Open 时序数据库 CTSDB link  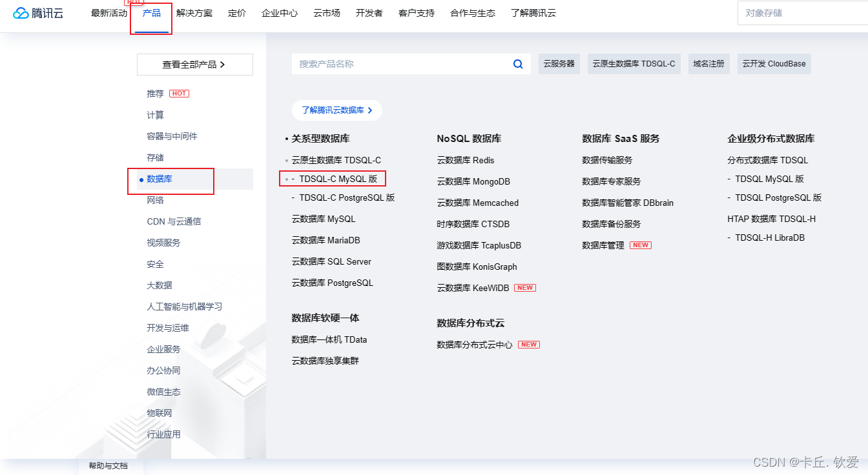tap(473, 224)
